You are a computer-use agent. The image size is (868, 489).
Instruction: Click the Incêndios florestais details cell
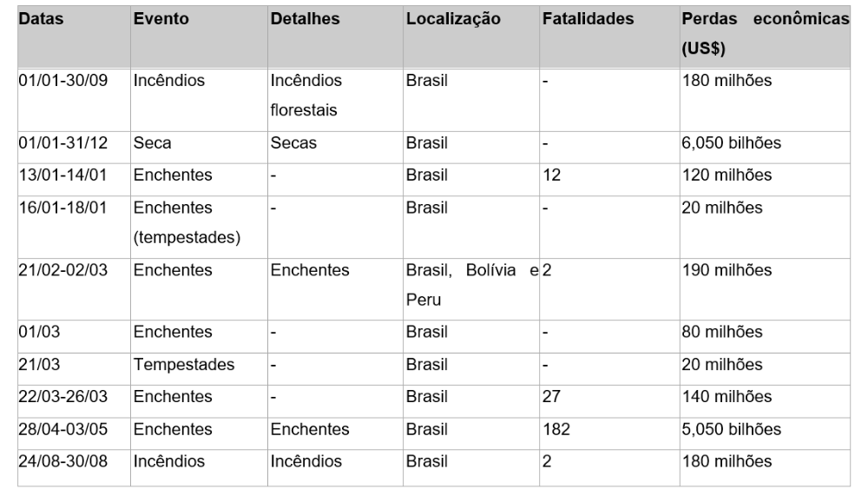click(335, 100)
